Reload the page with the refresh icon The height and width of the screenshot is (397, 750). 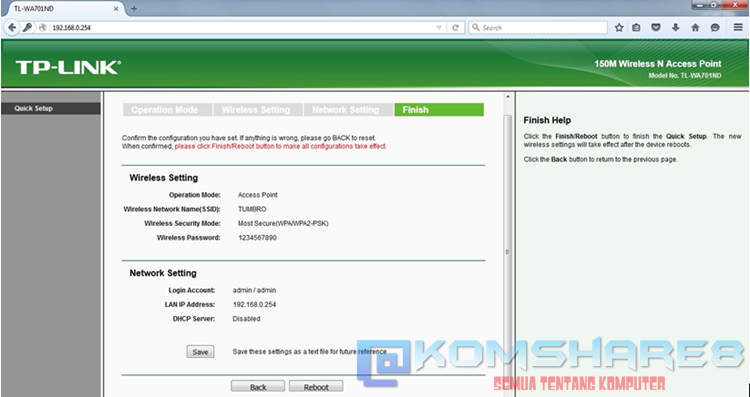point(455,28)
